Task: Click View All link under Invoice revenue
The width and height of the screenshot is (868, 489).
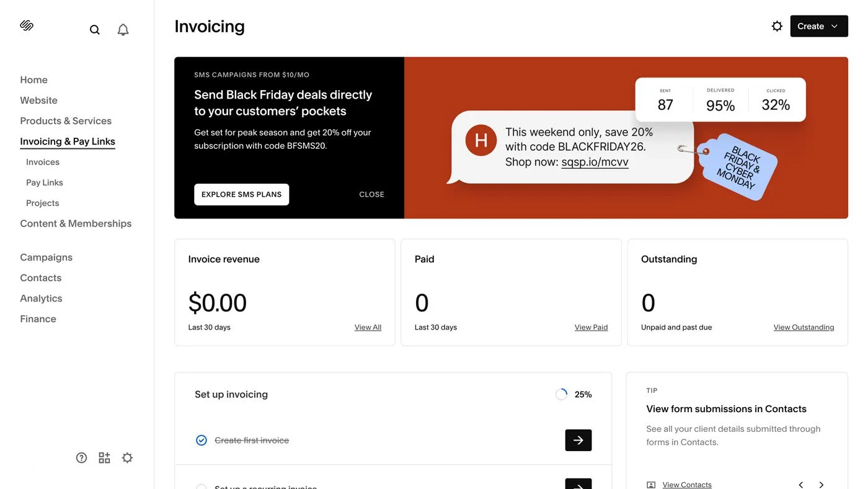Action: click(368, 327)
